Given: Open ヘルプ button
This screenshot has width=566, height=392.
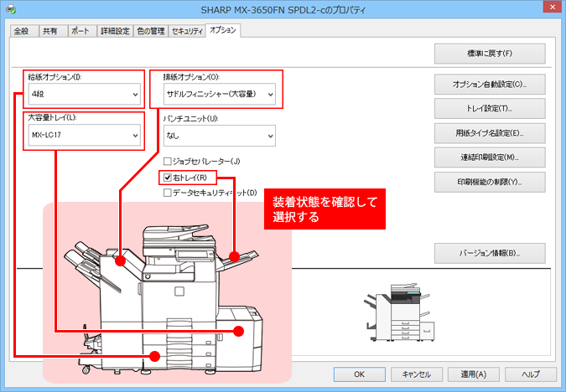Looking at the screenshot, I should (x=531, y=374).
